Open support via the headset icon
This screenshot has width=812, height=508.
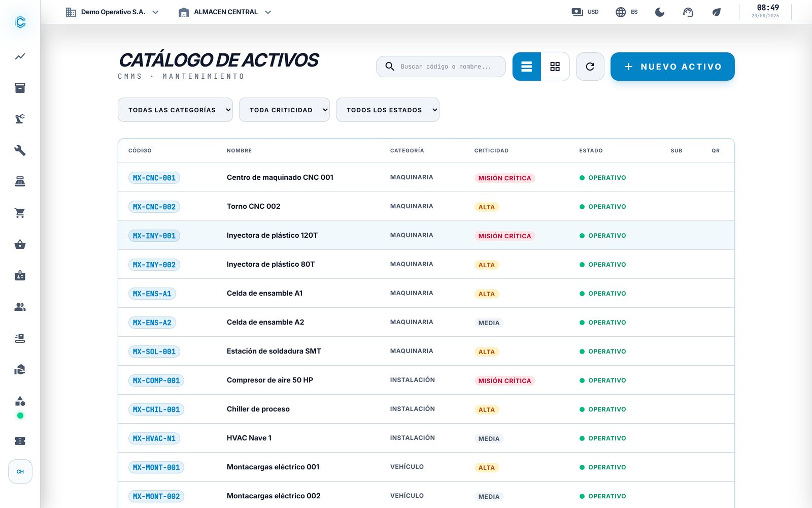tap(688, 12)
